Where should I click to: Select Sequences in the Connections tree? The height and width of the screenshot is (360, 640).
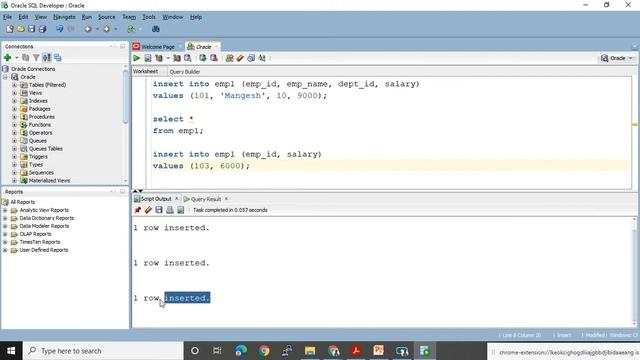click(41, 173)
